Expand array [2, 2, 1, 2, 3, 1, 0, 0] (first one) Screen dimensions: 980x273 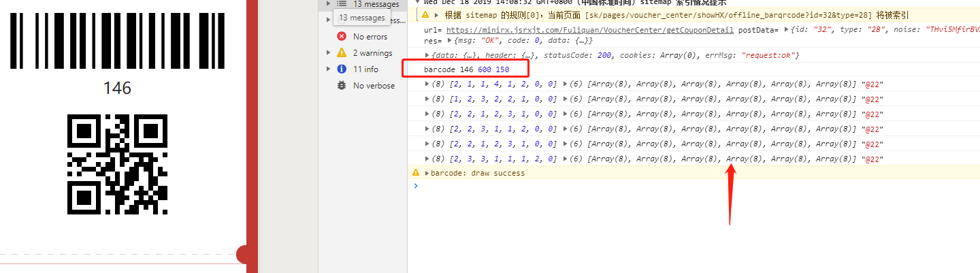point(427,114)
